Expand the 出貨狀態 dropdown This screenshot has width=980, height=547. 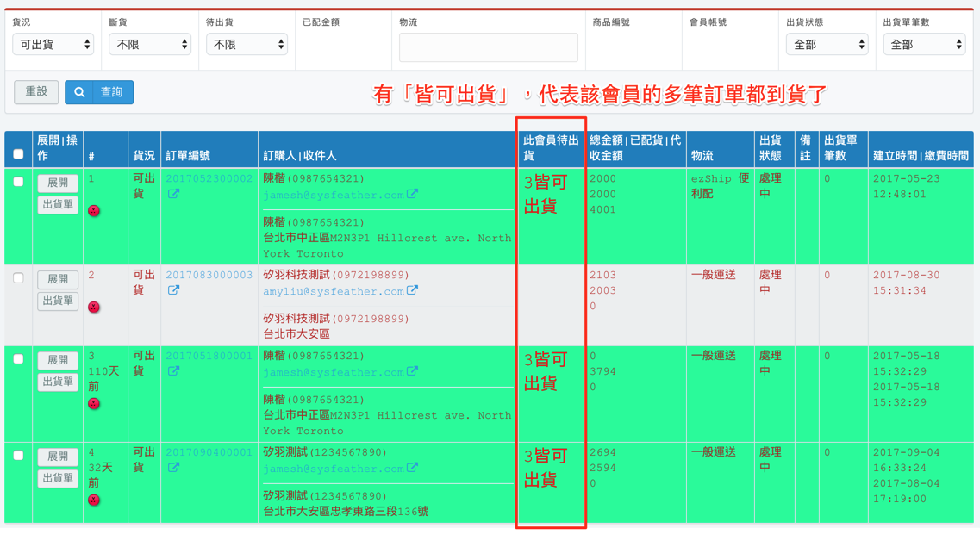tap(826, 45)
